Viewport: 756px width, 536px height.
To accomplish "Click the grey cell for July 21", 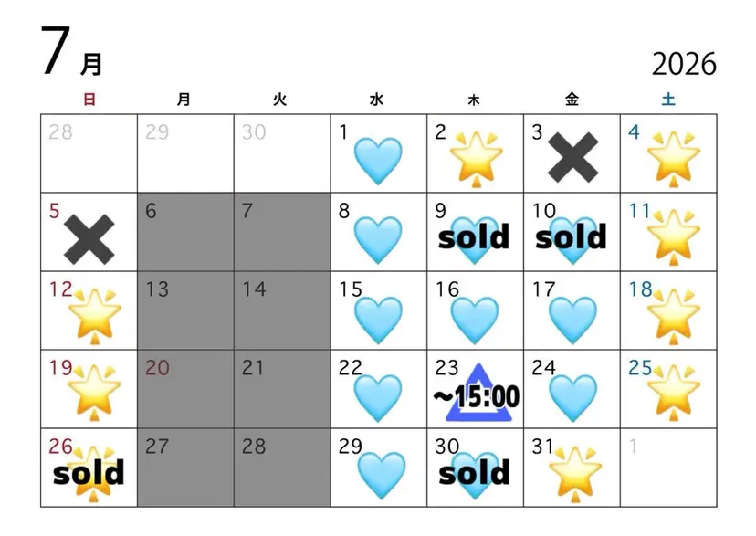I will pyautogui.click(x=282, y=389).
